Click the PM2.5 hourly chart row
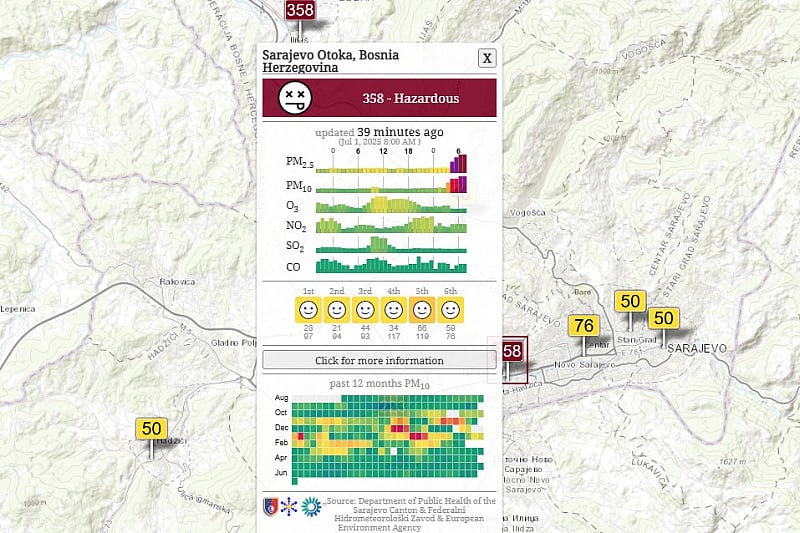The width and height of the screenshot is (800, 533). coord(392,162)
